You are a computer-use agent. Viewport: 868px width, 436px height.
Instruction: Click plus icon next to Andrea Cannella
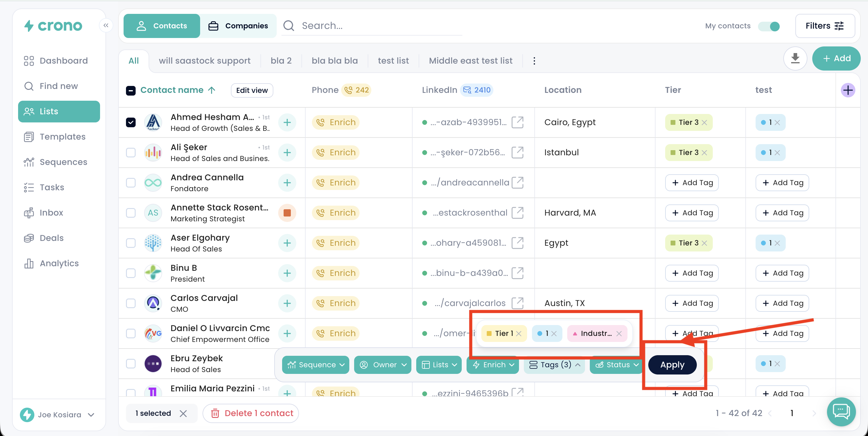pos(287,182)
